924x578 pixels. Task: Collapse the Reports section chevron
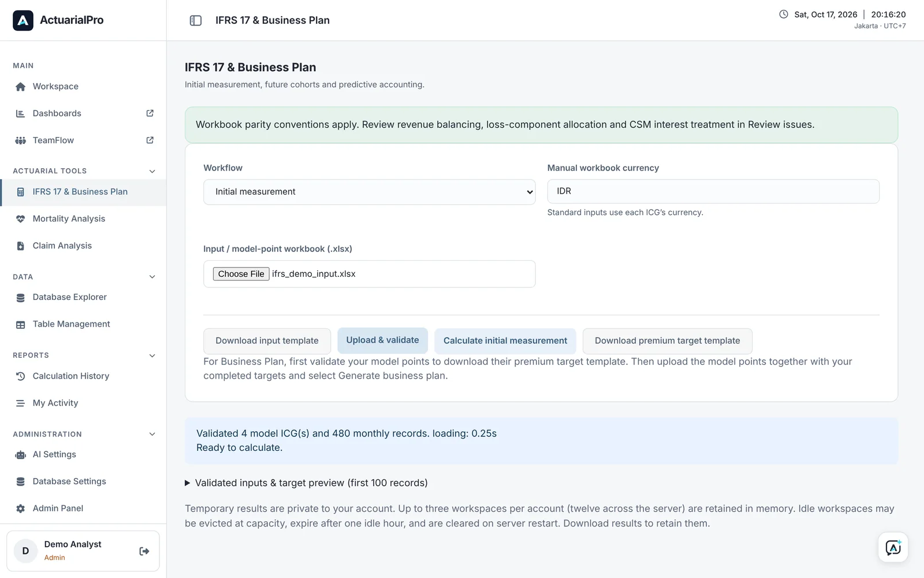[x=152, y=355]
